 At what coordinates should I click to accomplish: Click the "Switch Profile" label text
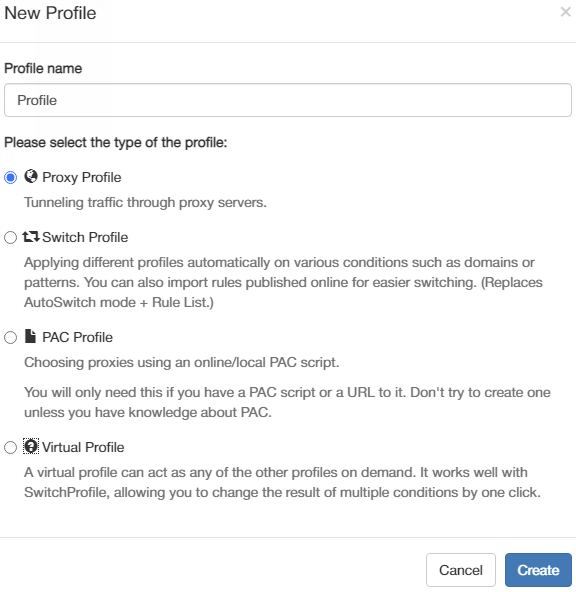click(85, 237)
